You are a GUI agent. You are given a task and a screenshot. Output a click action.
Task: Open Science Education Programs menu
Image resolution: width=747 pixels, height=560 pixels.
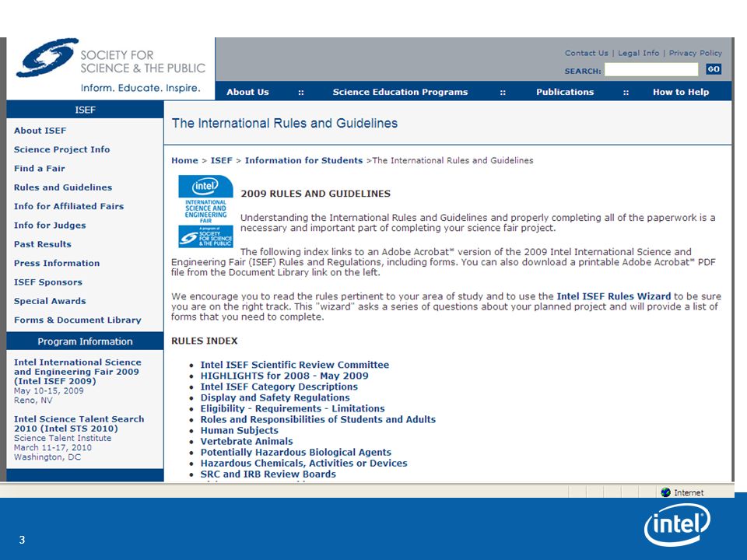coord(400,92)
